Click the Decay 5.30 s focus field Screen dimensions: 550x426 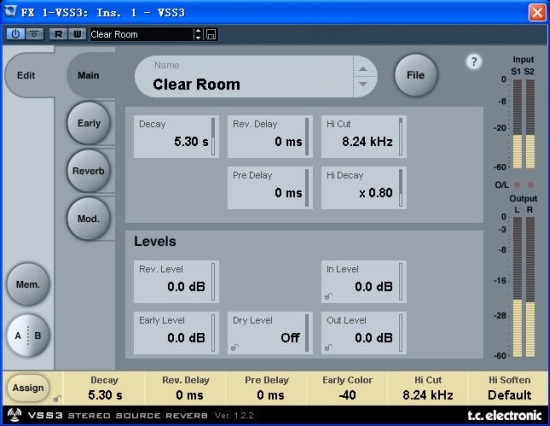point(104,388)
